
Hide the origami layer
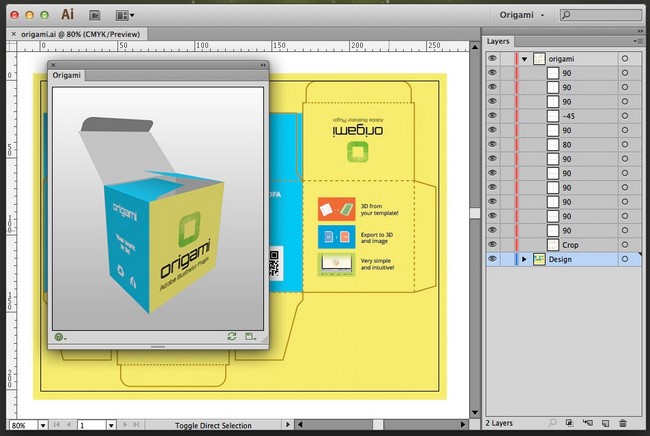tap(492, 58)
